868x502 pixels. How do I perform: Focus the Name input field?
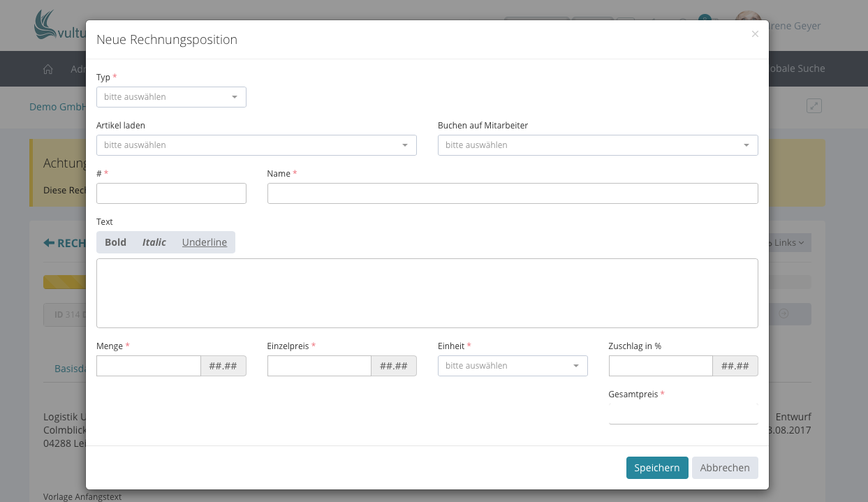click(512, 193)
